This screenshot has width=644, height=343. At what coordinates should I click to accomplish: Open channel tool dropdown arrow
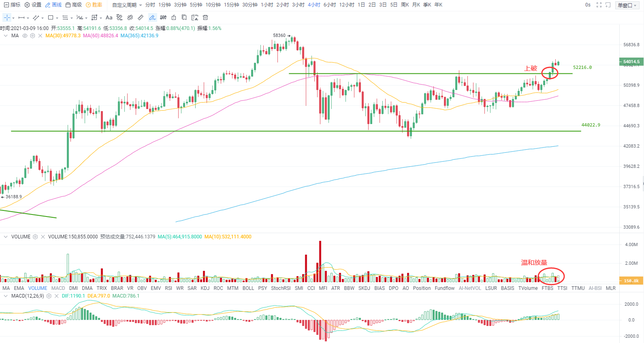click(43, 18)
